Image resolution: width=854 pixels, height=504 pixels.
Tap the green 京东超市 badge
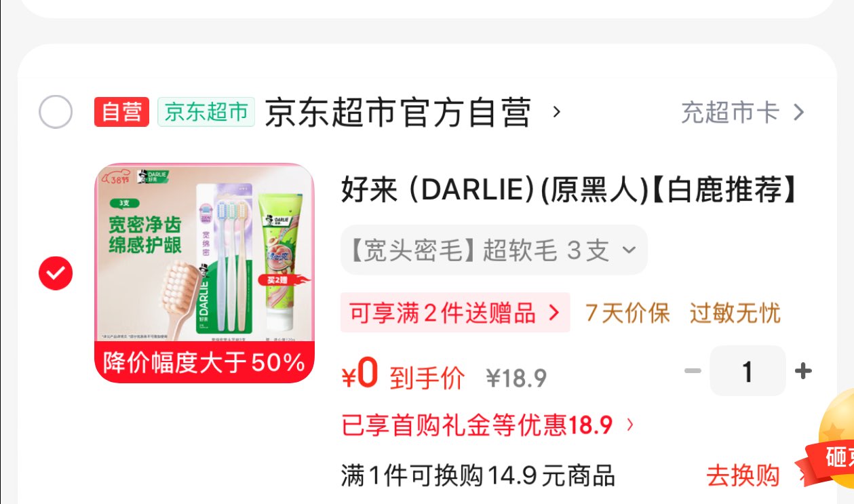[x=206, y=112]
